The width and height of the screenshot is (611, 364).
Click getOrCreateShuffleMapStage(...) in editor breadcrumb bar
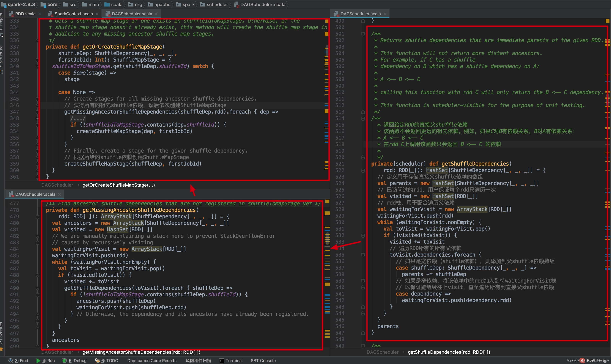click(119, 185)
